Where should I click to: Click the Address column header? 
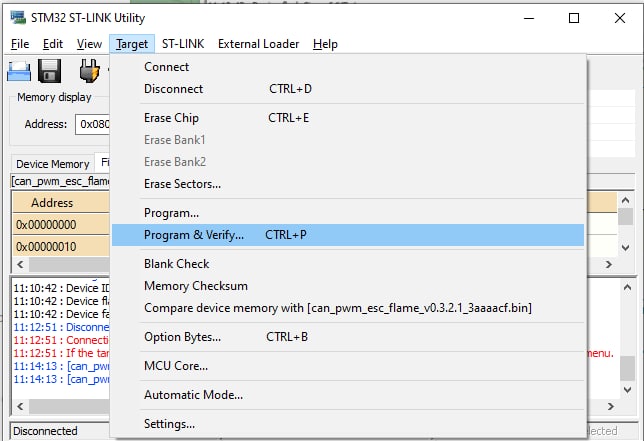tap(61, 203)
